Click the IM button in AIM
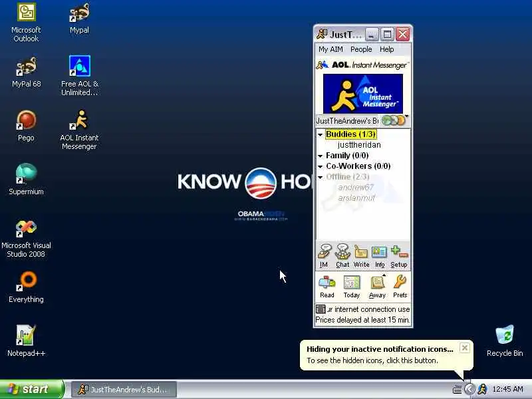 pyautogui.click(x=325, y=256)
